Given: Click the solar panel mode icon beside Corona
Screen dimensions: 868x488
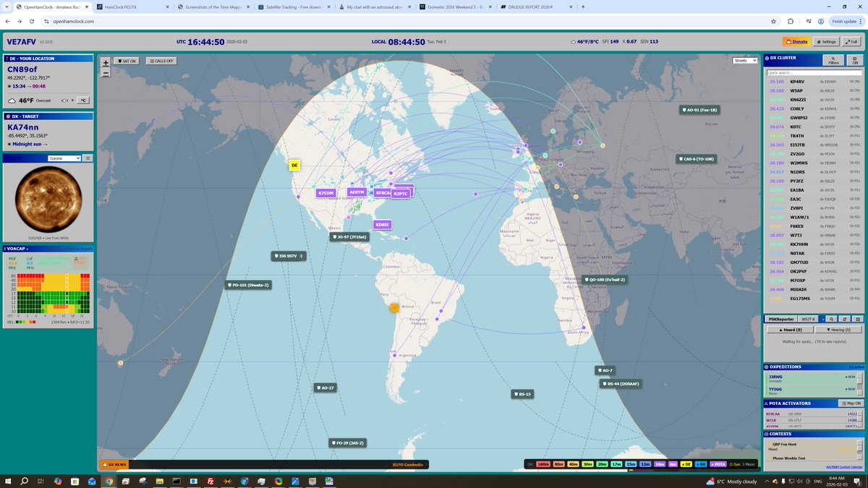Looking at the screenshot, I should click(x=88, y=158).
